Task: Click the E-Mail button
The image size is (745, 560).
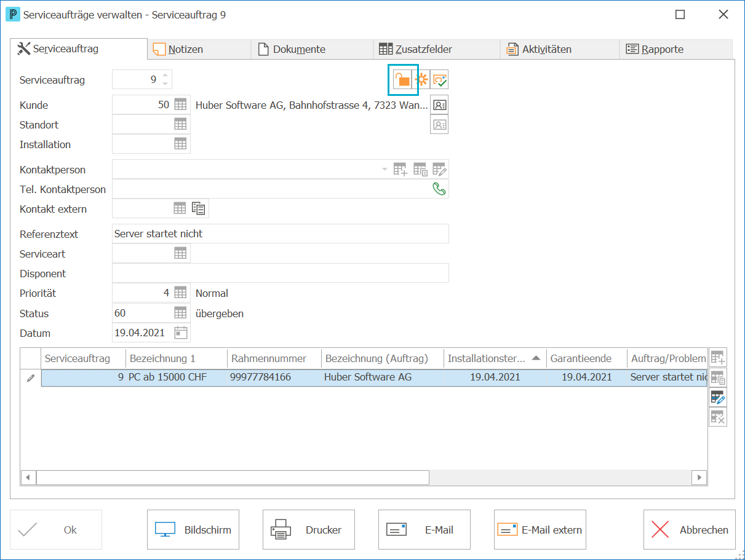Action: [x=424, y=530]
